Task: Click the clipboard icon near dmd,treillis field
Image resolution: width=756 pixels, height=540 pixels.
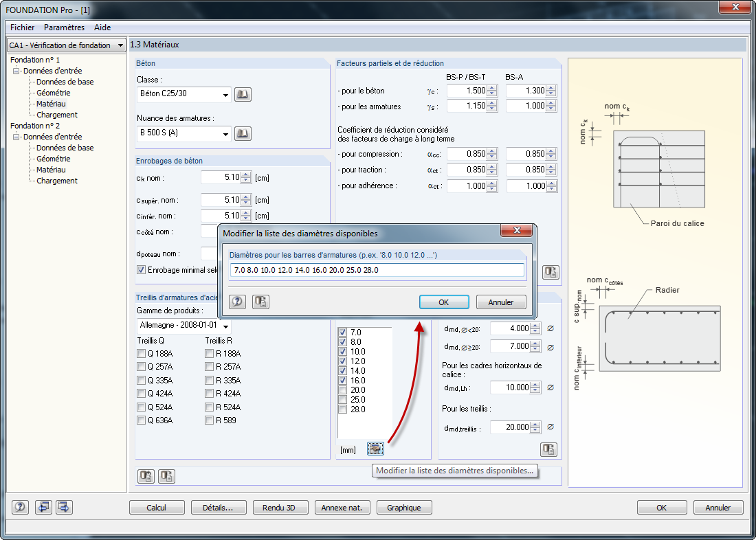Action: (548, 449)
